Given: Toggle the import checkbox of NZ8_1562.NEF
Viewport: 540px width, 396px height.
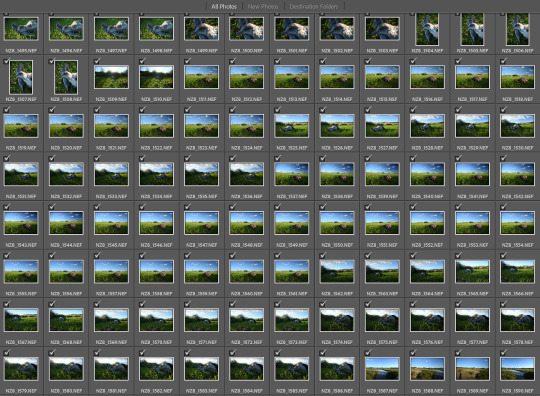Looking at the screenshot, I should tap(323, 255).
